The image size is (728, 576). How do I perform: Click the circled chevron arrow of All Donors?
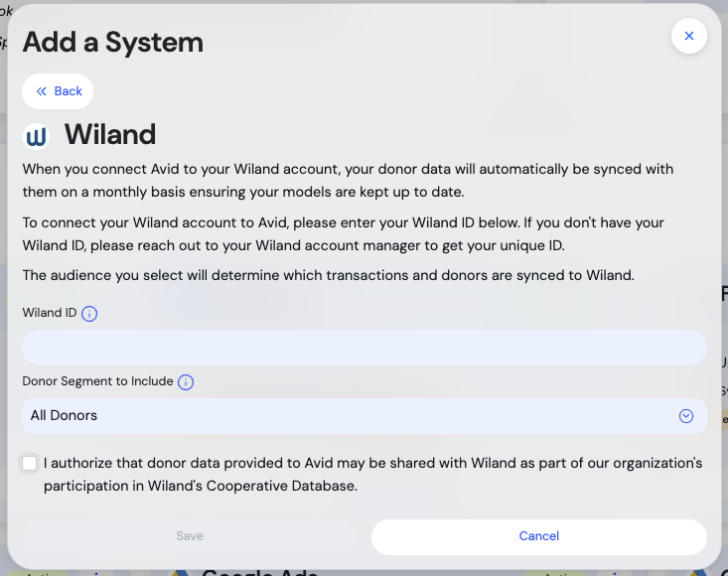point(685,416)
